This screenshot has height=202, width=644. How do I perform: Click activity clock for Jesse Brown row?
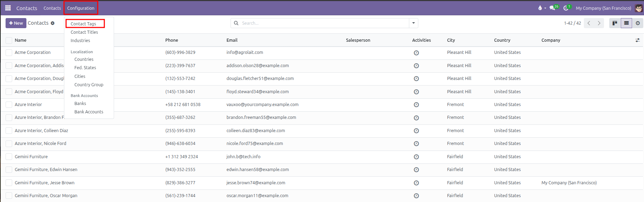(x=416, y=183)
